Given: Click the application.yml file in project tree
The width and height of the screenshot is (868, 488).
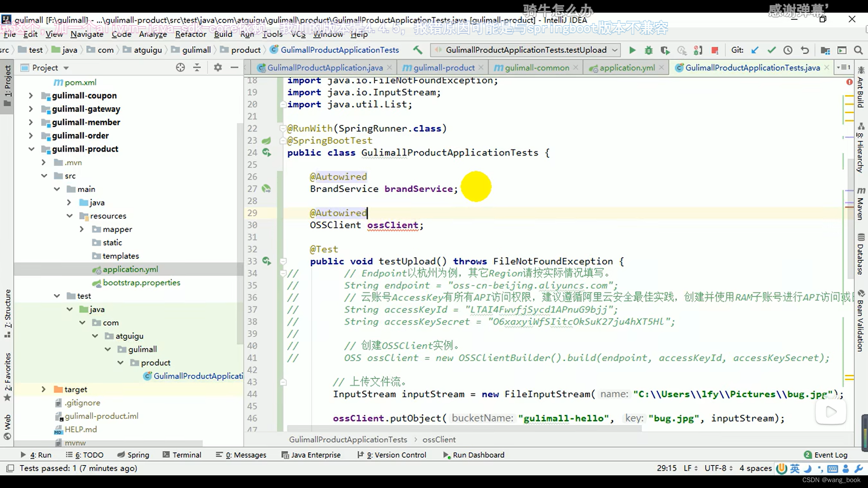Looking at the screenshot, I should [x=130, y=269].
